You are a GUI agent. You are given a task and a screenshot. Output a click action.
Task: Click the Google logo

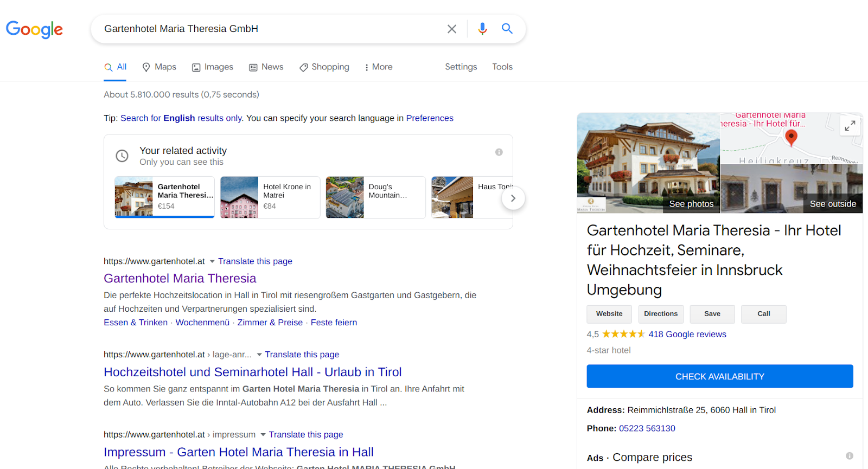coord(34,29)
